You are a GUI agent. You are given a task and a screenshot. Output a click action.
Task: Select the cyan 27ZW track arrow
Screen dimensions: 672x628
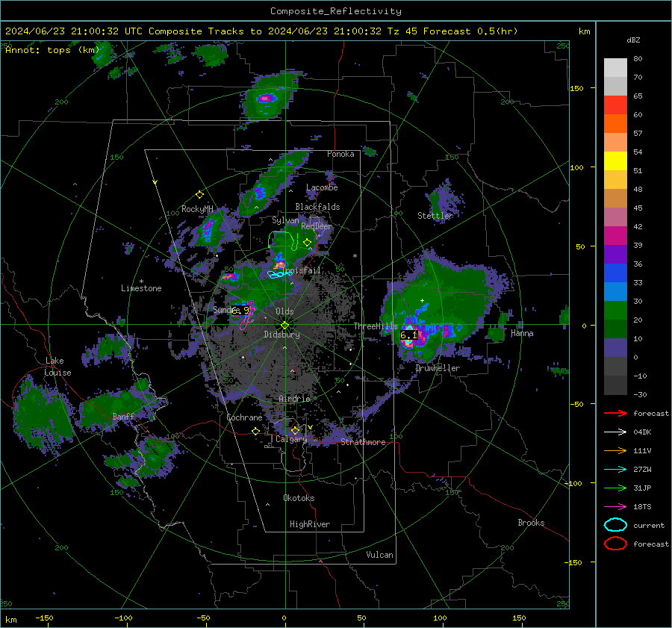coord(615,470)
